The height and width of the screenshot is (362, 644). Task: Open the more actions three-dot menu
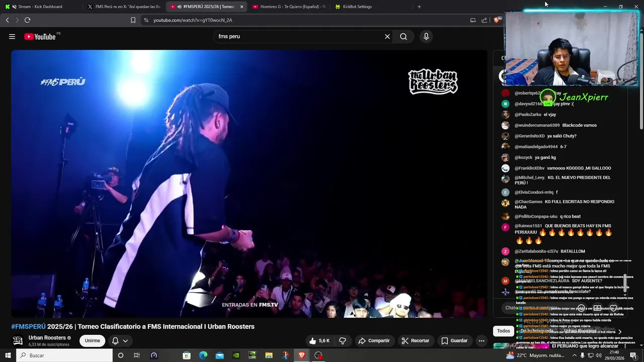[x=481, y=341]
